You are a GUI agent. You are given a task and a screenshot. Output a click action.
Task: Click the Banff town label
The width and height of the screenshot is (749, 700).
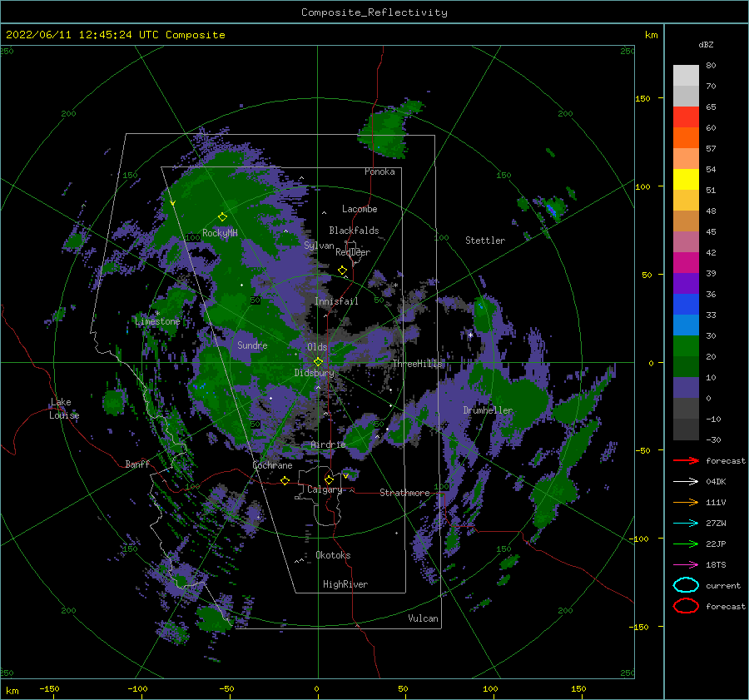pyautogui.click(x=137, y=464)
